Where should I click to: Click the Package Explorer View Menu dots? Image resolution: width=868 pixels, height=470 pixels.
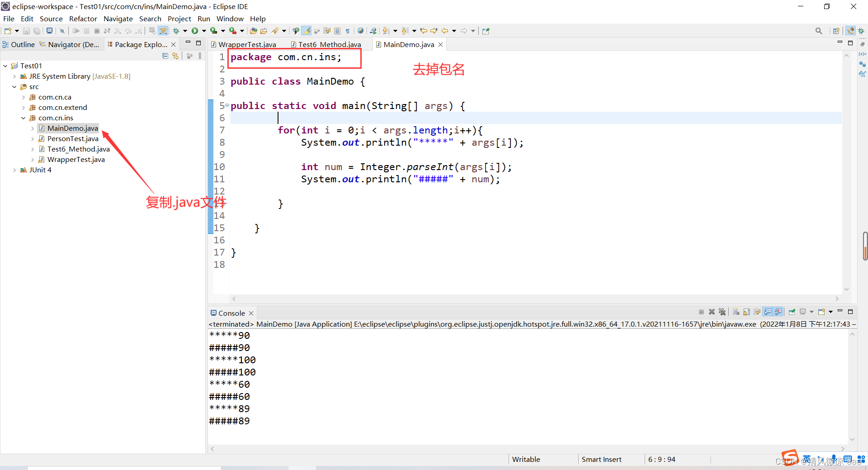click(x=200, y=56)
